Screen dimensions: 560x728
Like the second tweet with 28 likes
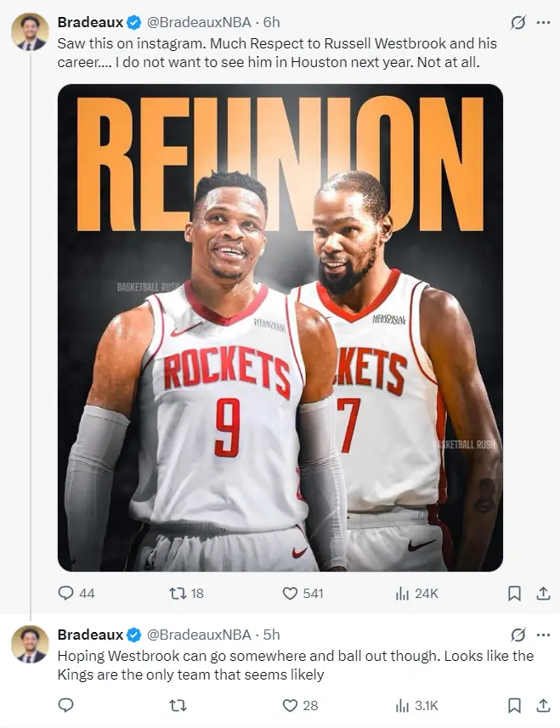click(291, 705)
